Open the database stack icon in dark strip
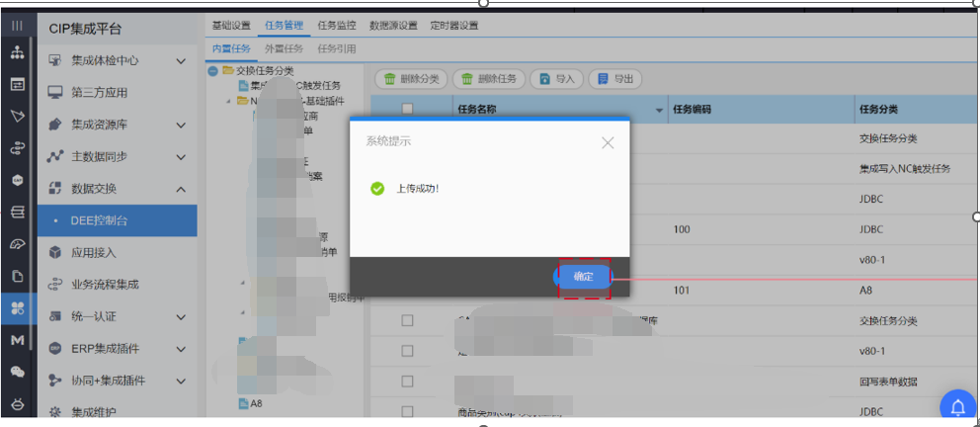This screenshot has width=980, height=427. pyautogui.click(x=18, y=212)
